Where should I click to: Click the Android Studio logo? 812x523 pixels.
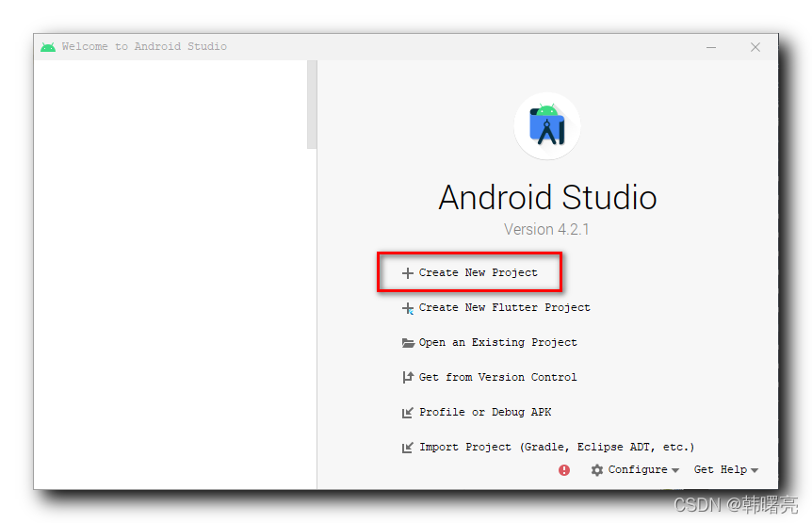click(x=547, y=126)
